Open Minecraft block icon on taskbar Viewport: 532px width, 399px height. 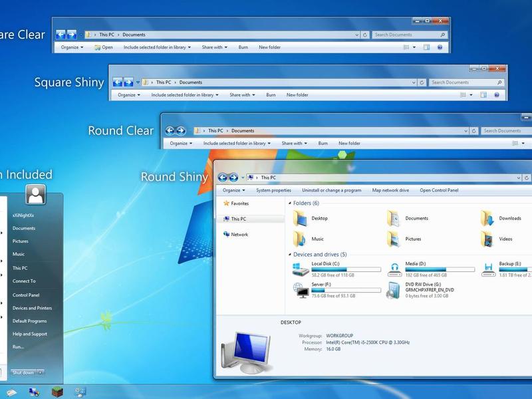57,392
